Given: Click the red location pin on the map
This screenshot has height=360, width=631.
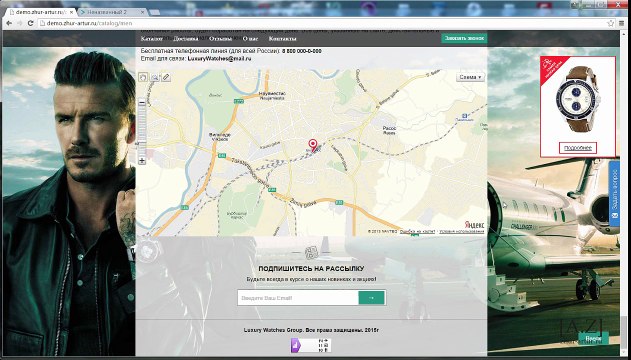Looking at the screenshot, I should pyautogui.click(x=313, y=145).
